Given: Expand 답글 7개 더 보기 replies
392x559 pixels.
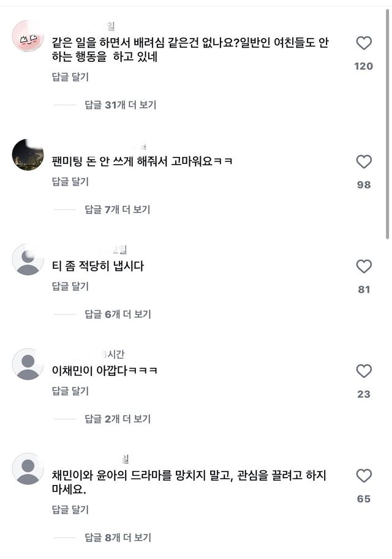Looking at the screenshot, I should pyautogui.click(x=118, y=209).
